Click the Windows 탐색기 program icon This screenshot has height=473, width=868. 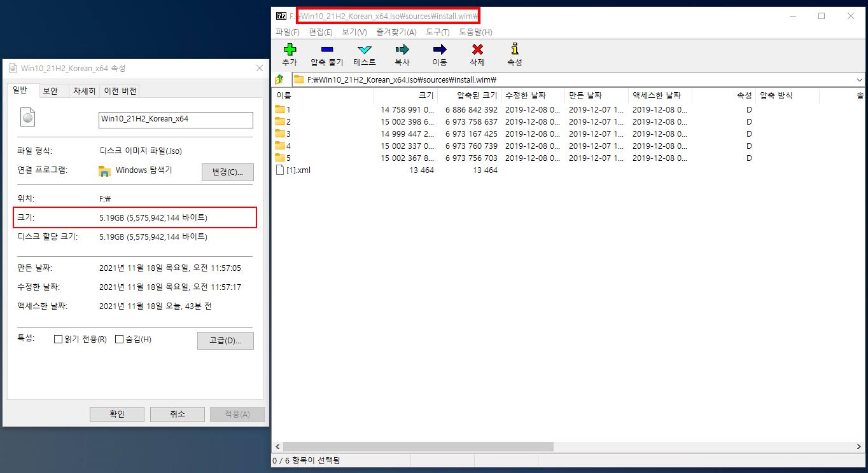pyautogui.click(x=105, y=170)
